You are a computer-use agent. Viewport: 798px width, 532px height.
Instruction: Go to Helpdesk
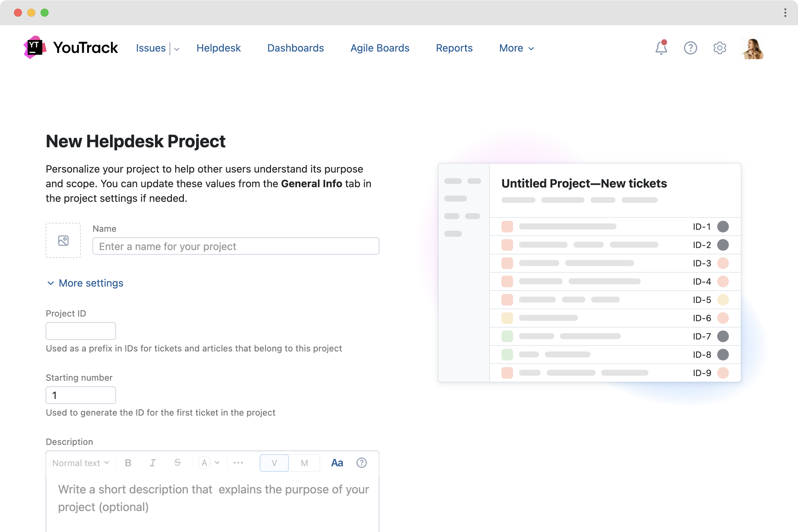[218, 48]
